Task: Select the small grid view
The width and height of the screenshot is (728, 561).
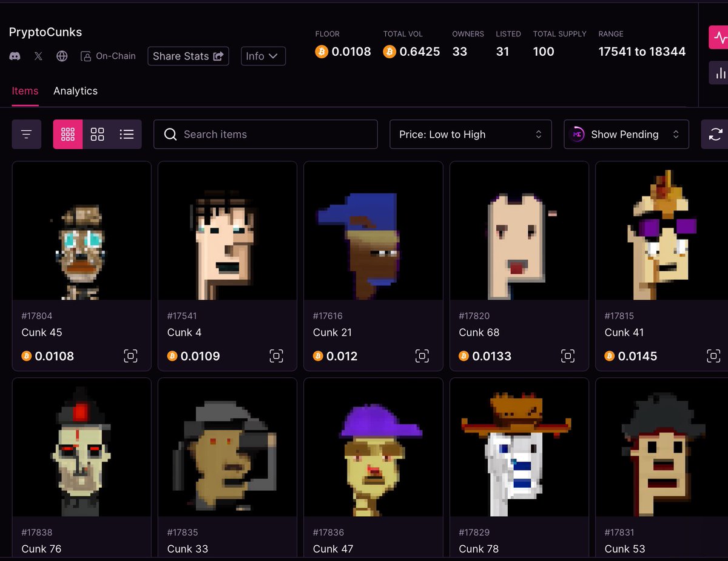Action: (68, 134)
